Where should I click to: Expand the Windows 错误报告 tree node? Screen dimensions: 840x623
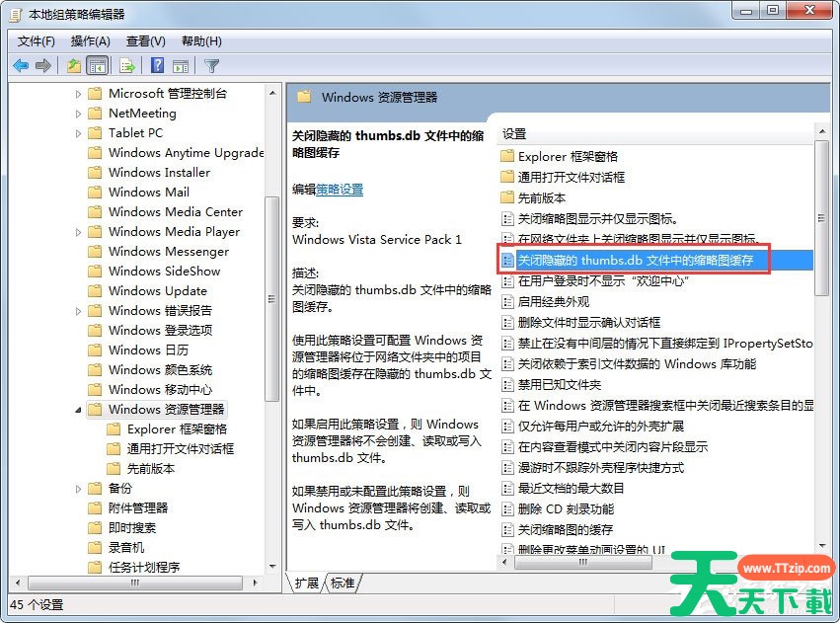[x=78, y=311]
